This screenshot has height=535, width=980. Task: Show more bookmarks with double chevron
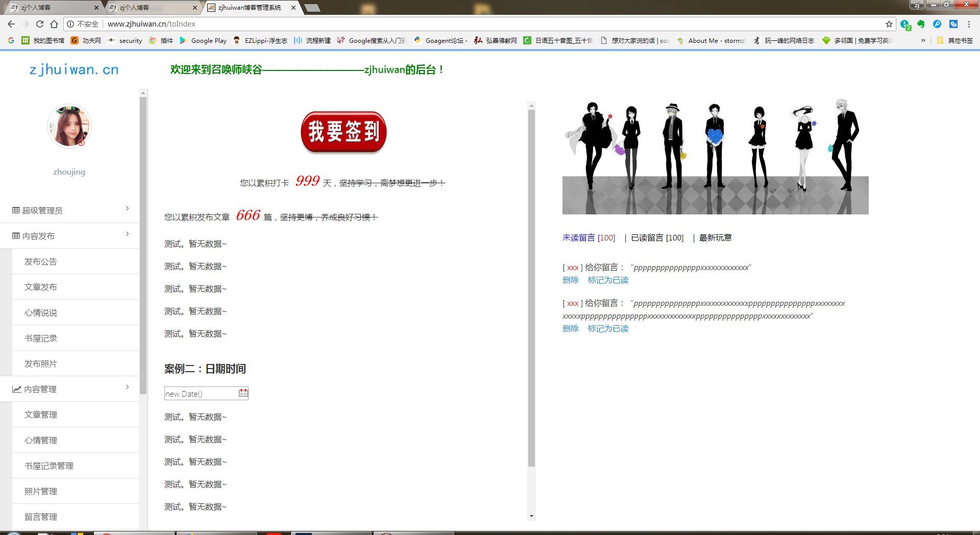pos(923,40)
